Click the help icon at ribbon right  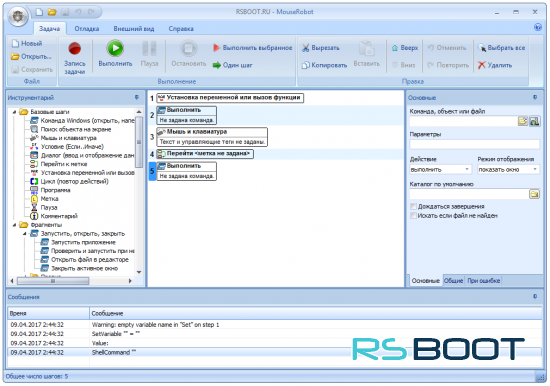click(538, 27)
